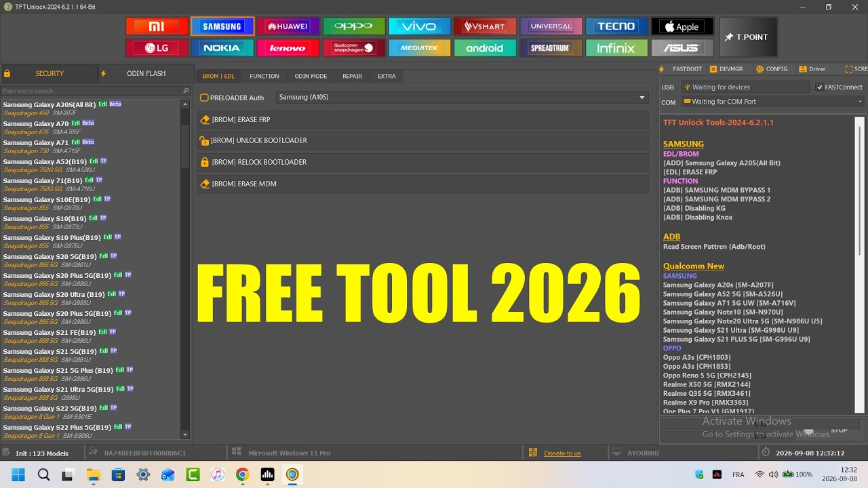Choose the Infinix brand button
This screenshot has height=488, width=868.
pos(616,48)
